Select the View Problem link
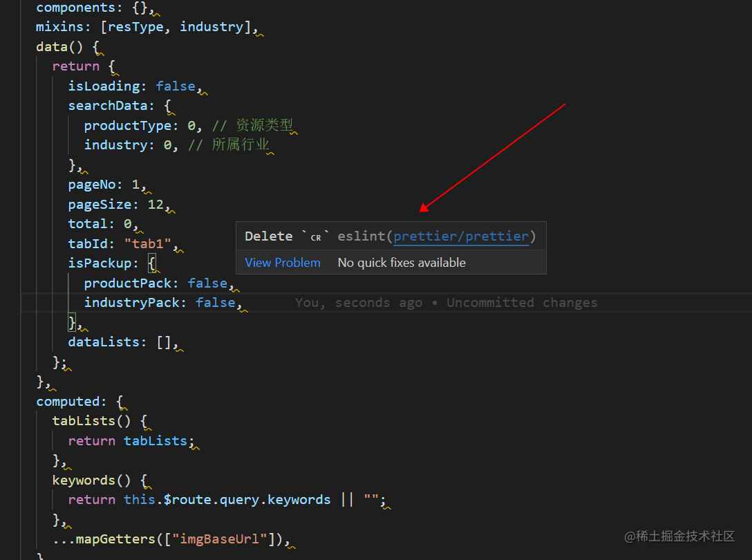This screenshot has width=752, height=560. click(282, 262)
